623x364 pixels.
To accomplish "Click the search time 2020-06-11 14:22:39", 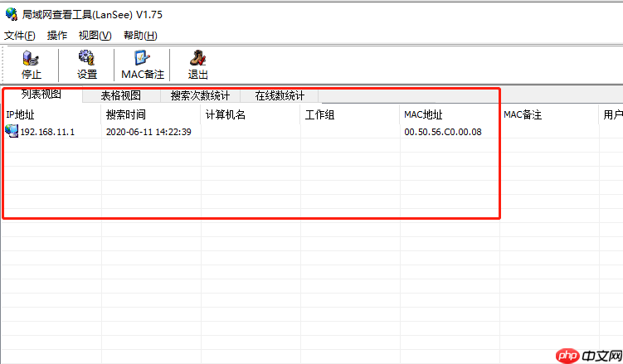I will coord(148,132).
